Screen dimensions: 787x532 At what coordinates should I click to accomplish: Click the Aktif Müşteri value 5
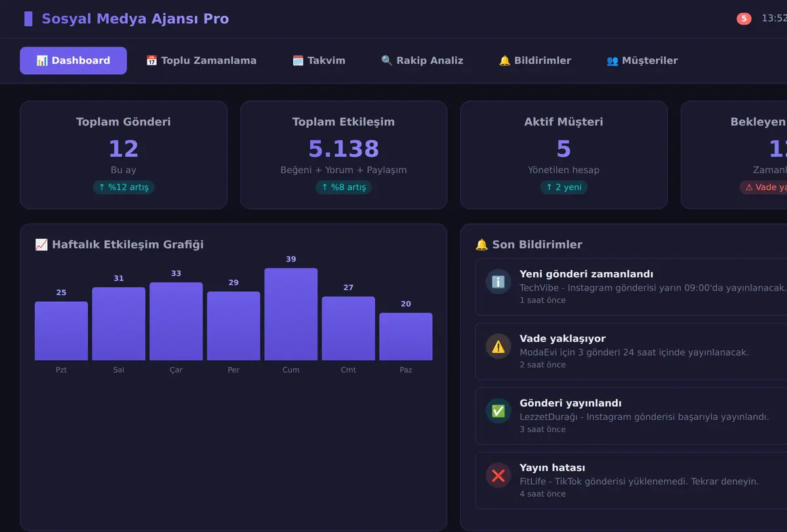click(564, 149)
